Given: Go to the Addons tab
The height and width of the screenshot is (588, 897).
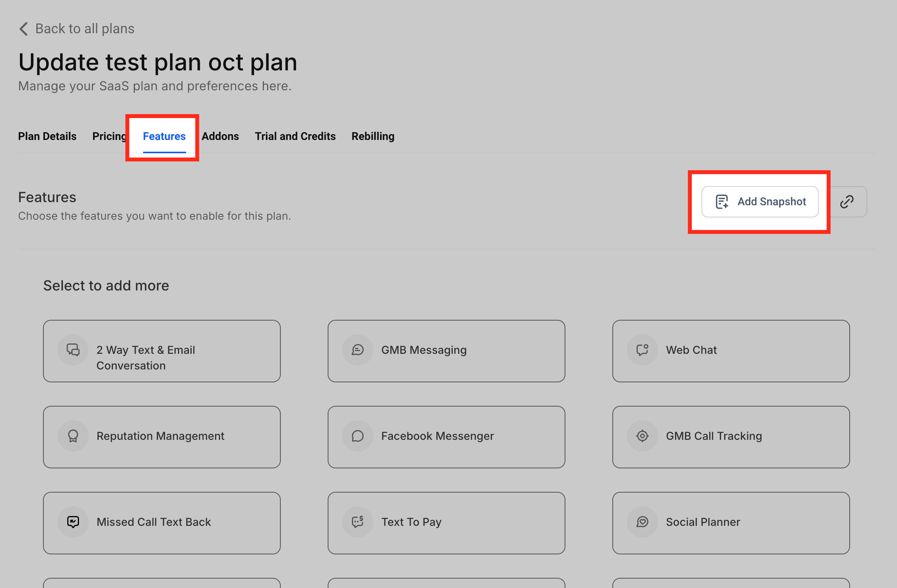Looking at the screenshot, I should click(x=220, y=136).
